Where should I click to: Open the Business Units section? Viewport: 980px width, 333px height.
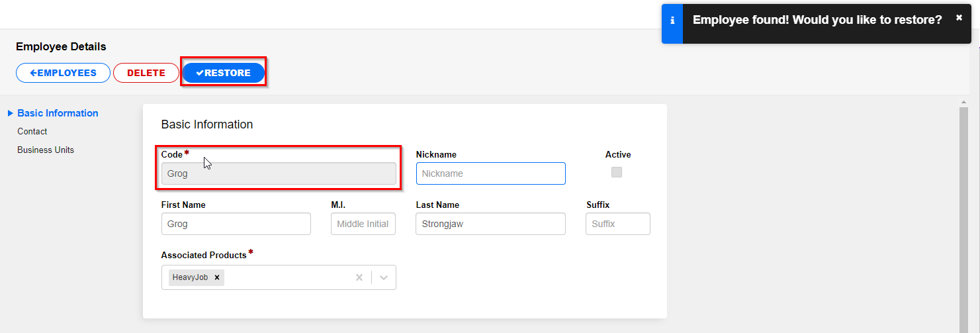point(46,150)
